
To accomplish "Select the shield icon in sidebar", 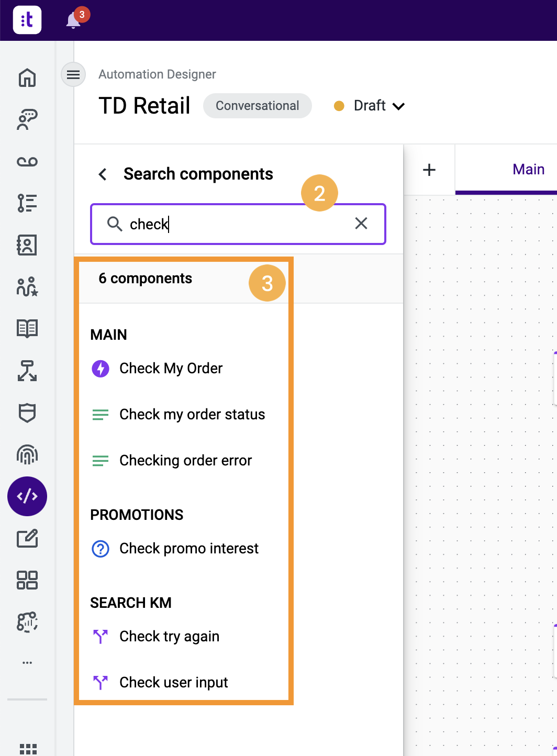I will [27, 413].
